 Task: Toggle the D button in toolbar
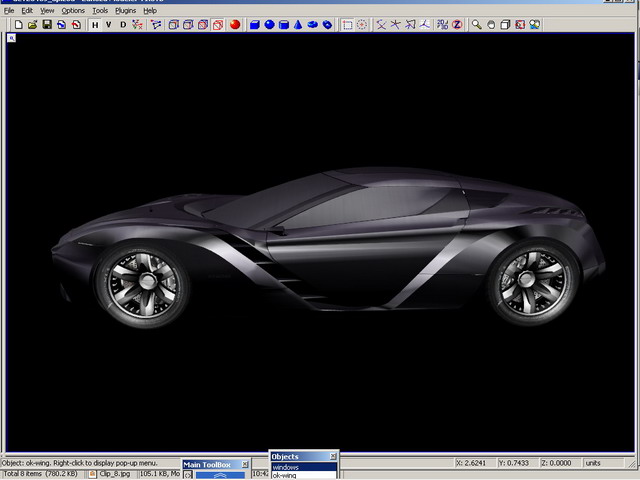point(123,24)
